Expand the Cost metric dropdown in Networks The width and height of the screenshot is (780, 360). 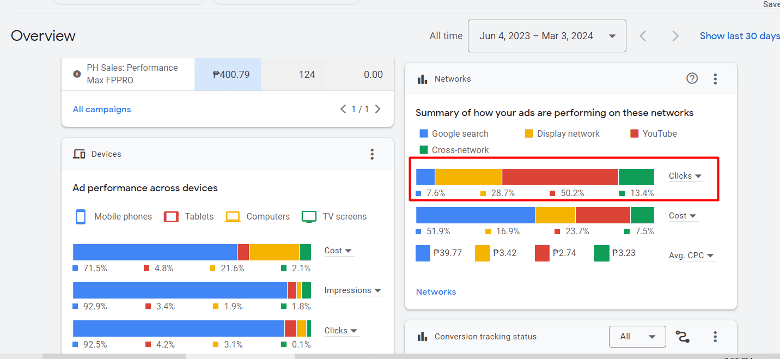[683, 216]
